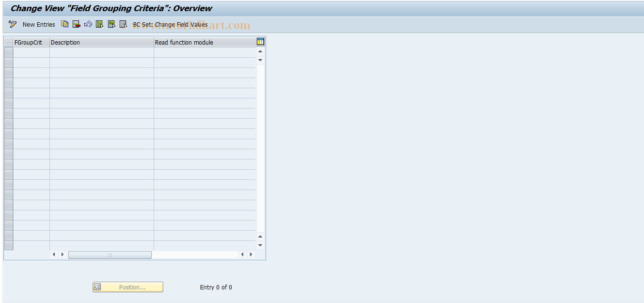
Task: Open the table column configuration icon
Action: point(261,42)
